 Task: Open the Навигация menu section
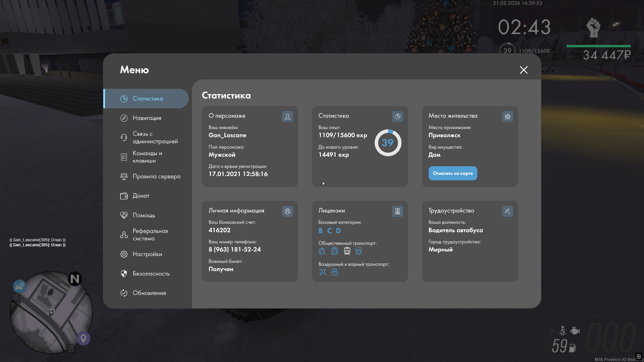click(147, 118)
